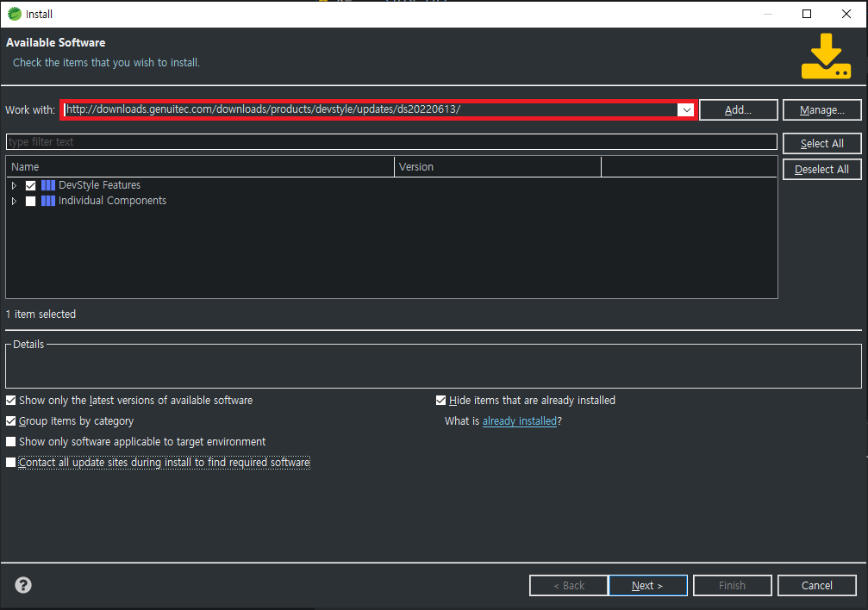
Task: Enable Contact all update sites during install
Action: click(x=10, y=462)
